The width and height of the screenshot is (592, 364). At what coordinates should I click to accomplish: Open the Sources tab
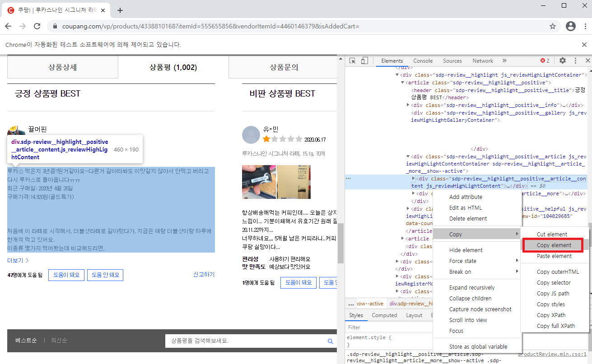pos(452,61)
